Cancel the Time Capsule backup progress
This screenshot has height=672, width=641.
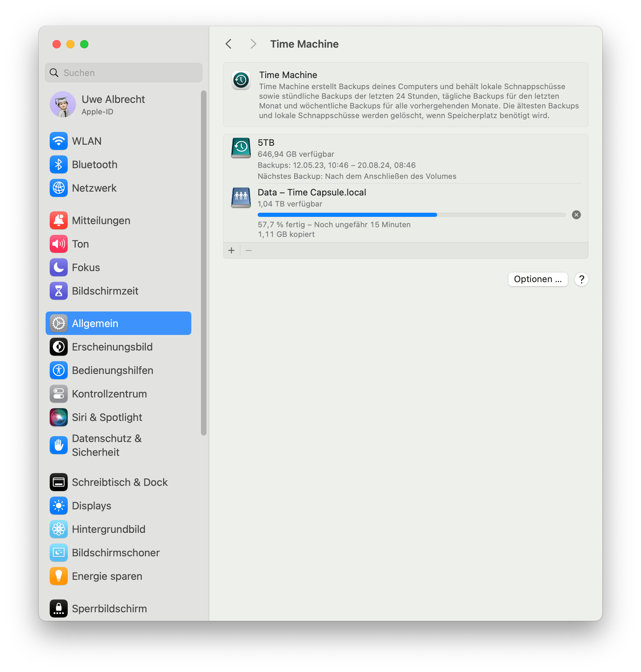coord(576,215)
